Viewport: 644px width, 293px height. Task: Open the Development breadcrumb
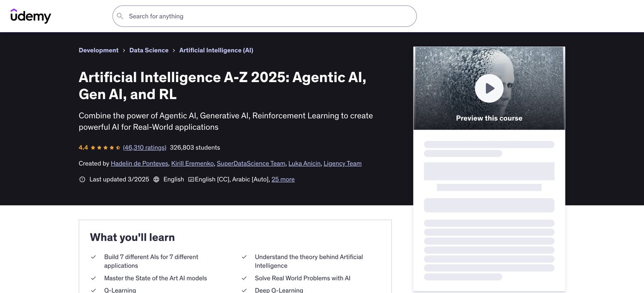click(x=99, y=50)
